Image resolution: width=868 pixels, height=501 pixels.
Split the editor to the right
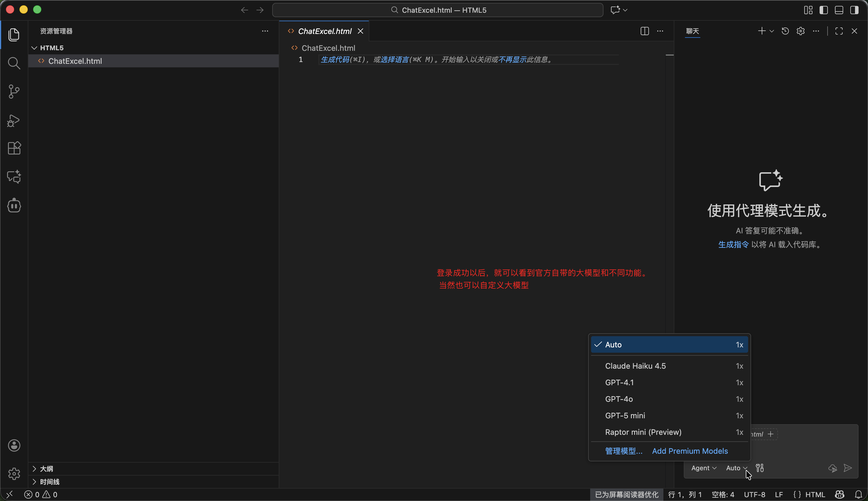coord(645,31)
